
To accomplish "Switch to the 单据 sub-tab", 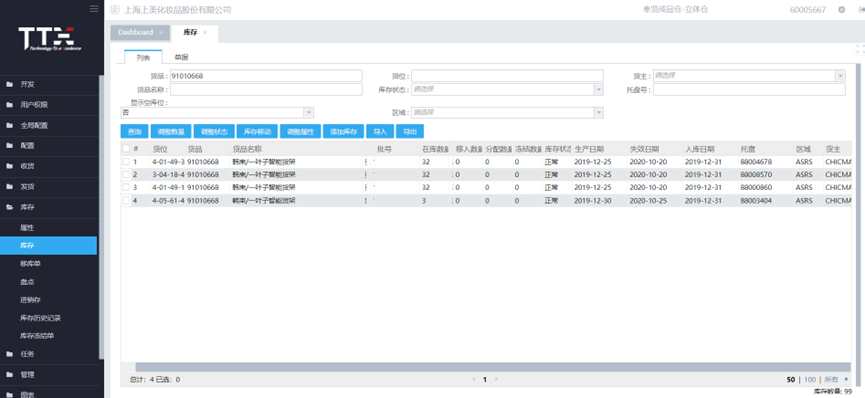I will pyautogui.click(x=181, y=57).
